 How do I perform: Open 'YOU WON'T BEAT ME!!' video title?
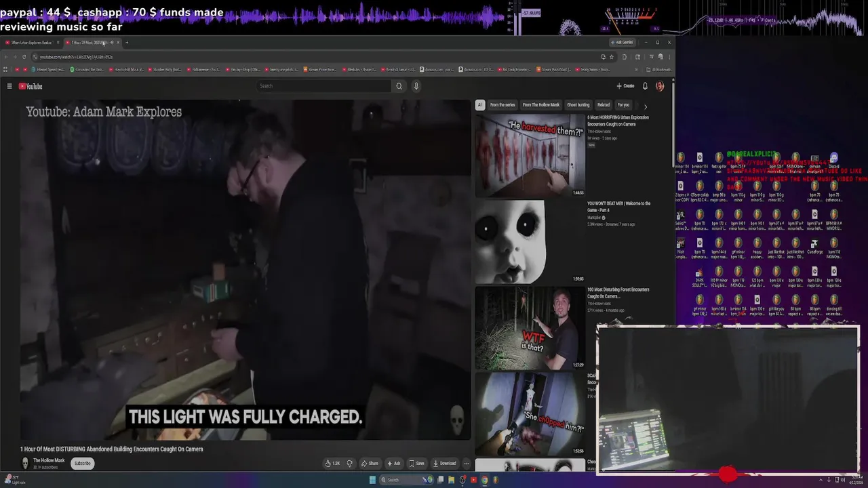click(x=618, y=207)
